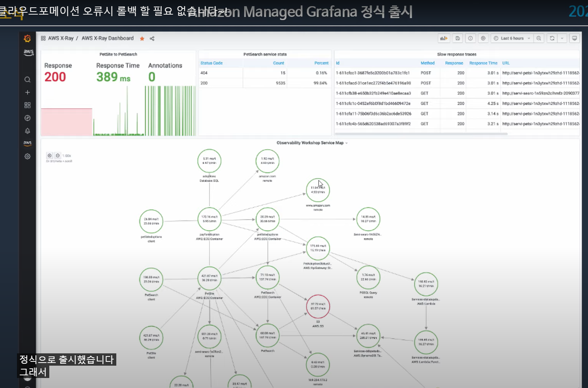Sort by the Count column
Viewport: 588px width, 388px height.
coord(278,63)
